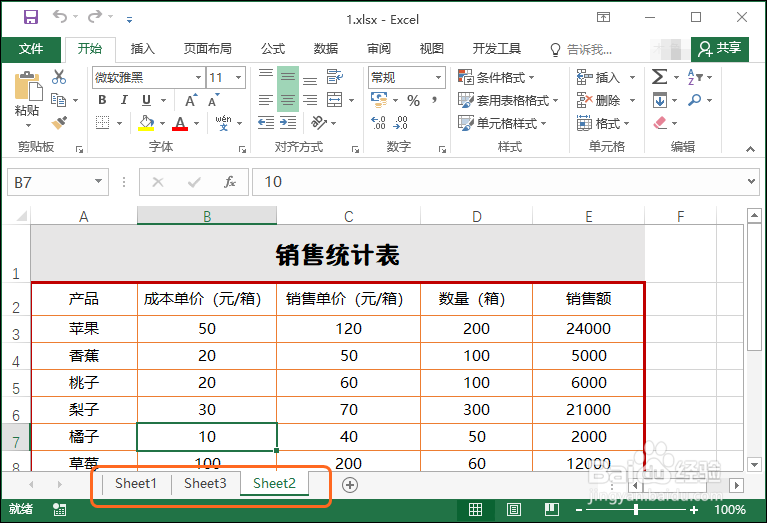
Task: Expand the formula bar
Action: [751, 182]
